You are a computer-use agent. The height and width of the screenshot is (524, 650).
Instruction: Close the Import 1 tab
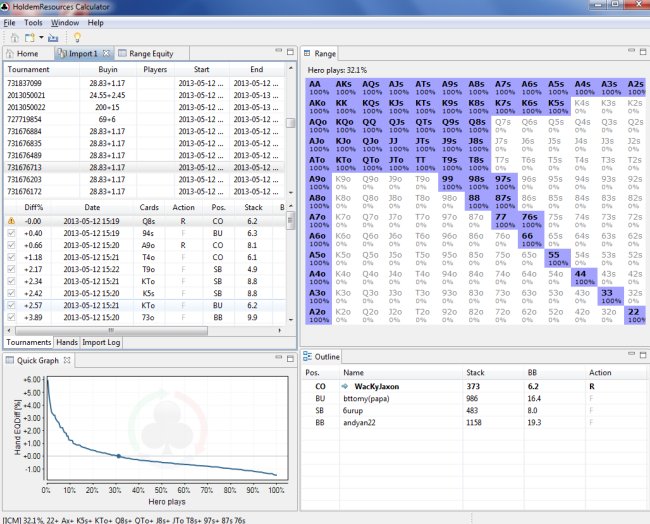(x=107, y=53)
